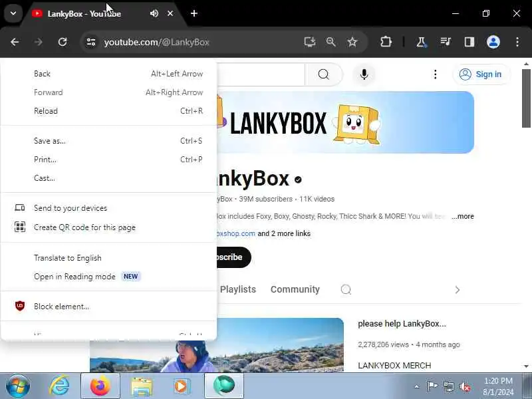Search within the channel magnifier icon

pyautogui.click(x=346, y=290)
